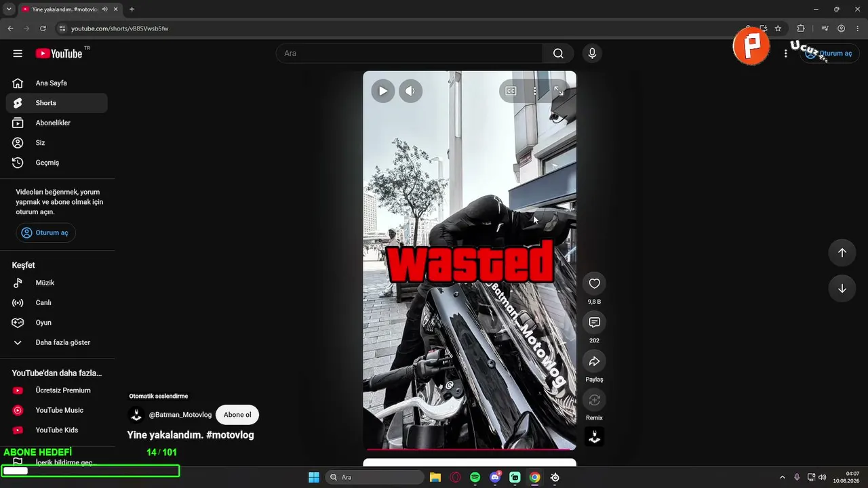868x488 pixels.
Task: Open the comments with 202 replies
Action: [594, 322]
